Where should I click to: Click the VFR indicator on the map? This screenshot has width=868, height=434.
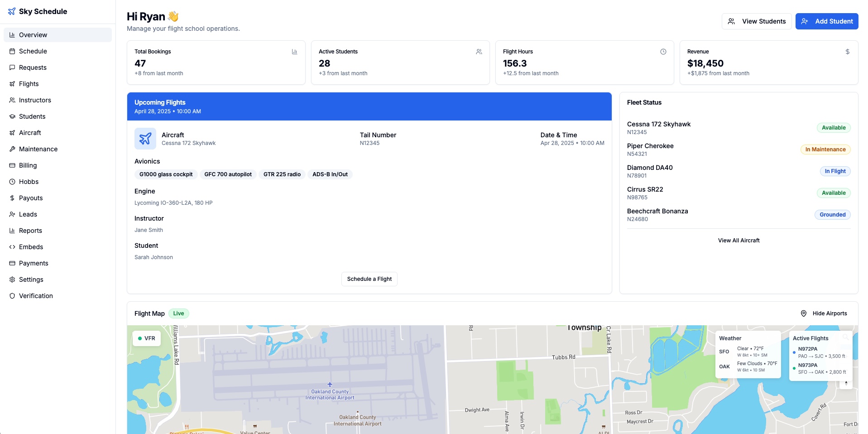coord(146,338)
